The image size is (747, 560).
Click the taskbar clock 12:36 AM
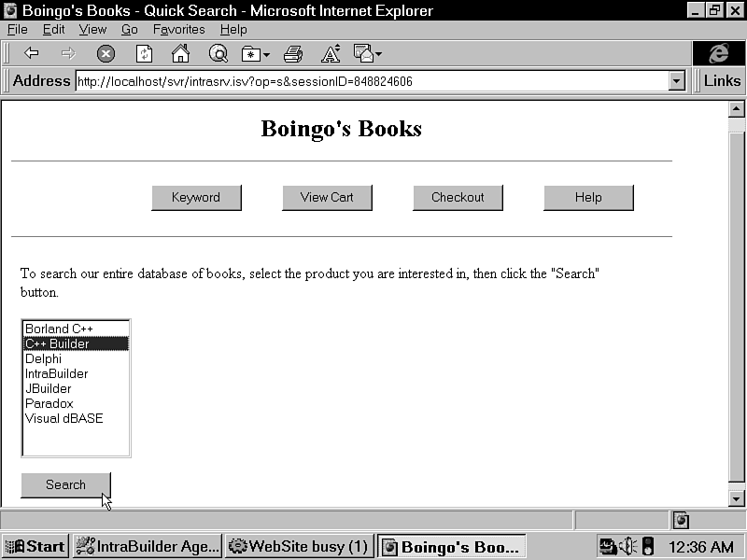pos(701,547)
